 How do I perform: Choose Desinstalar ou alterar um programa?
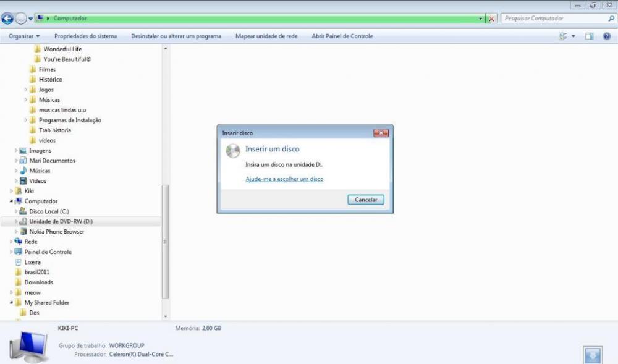(x=176, y=36)
